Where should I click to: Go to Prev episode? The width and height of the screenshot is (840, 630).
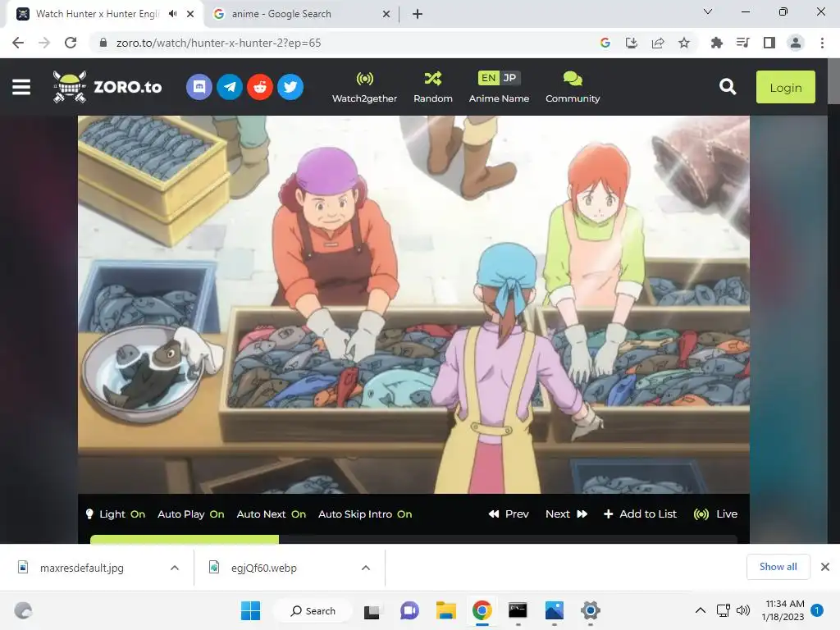coord(509,514)
